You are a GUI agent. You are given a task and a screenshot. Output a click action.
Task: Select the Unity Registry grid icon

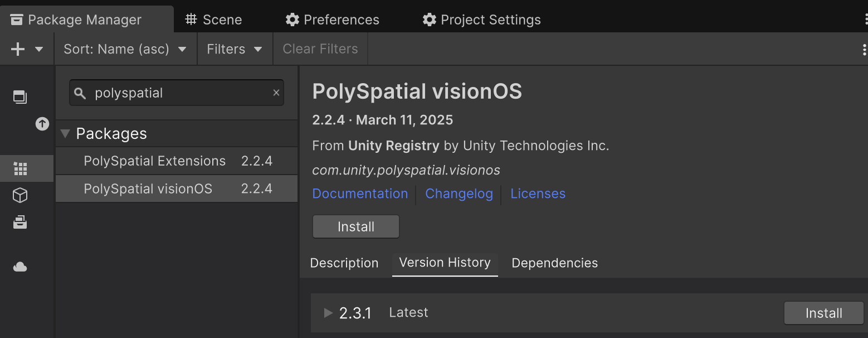point(20,168)
